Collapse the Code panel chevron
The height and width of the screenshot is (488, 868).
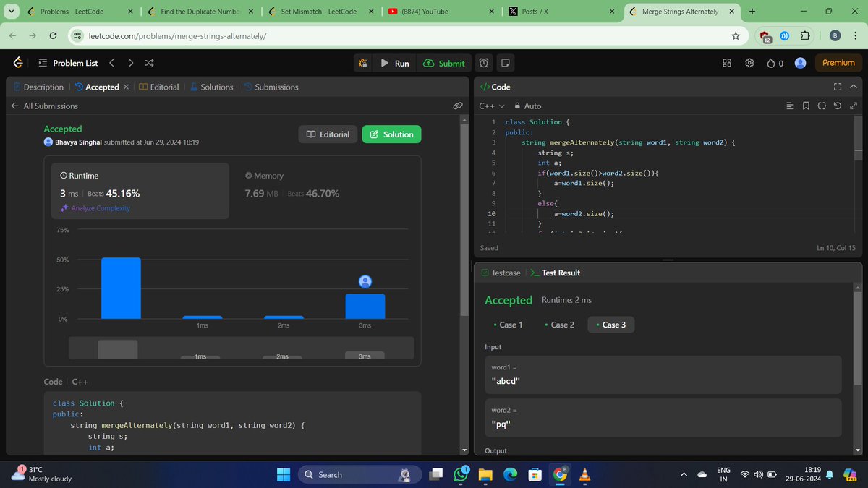(x=854, y=87)
